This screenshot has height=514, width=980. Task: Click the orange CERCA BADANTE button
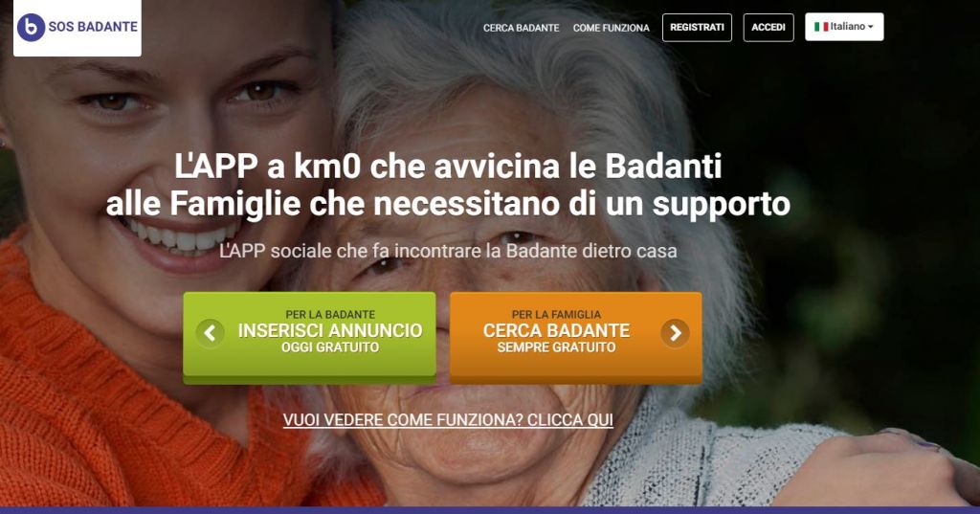(575, 336)
